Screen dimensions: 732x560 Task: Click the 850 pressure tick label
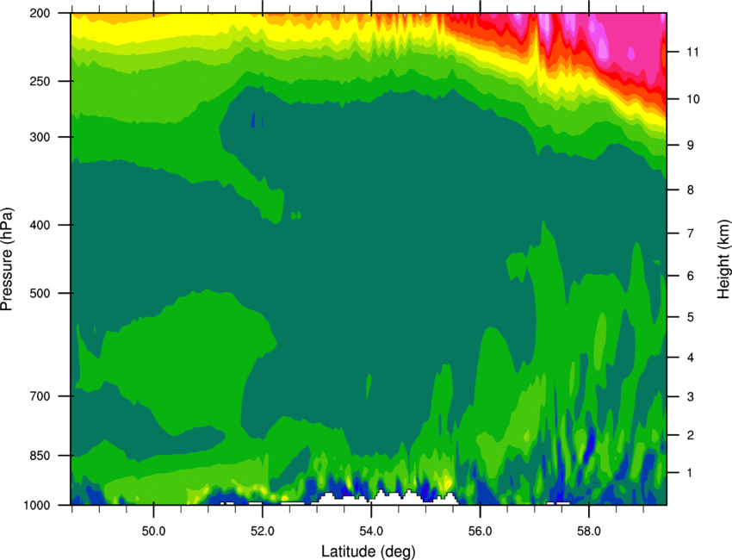[40, 456]
